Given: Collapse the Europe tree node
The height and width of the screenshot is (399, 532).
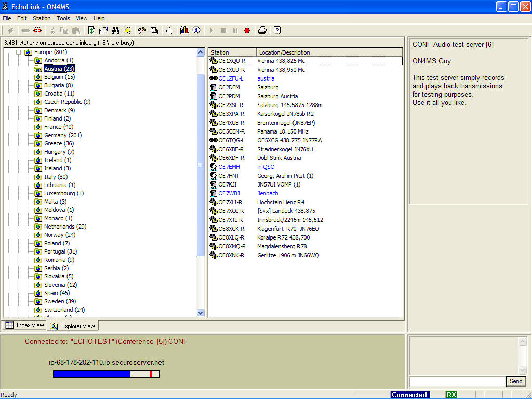Looking at the screenshot, I should click(19, 52).
